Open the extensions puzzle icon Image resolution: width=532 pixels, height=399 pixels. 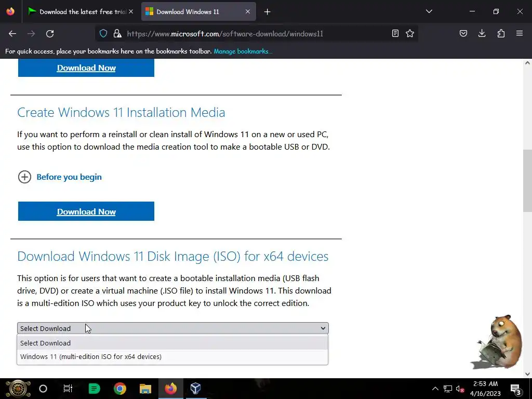tap(501, 33)
